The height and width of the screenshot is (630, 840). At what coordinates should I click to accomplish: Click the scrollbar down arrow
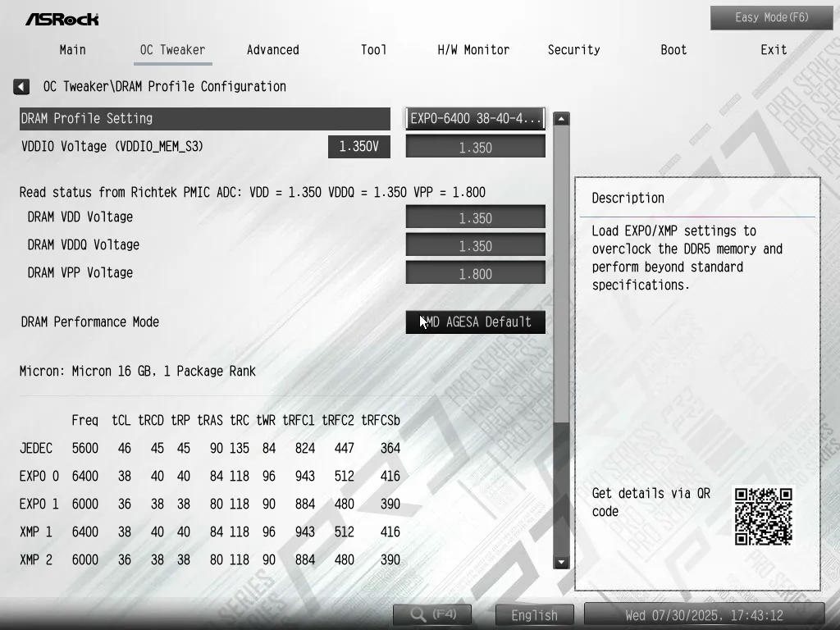(x=561, y=562)
